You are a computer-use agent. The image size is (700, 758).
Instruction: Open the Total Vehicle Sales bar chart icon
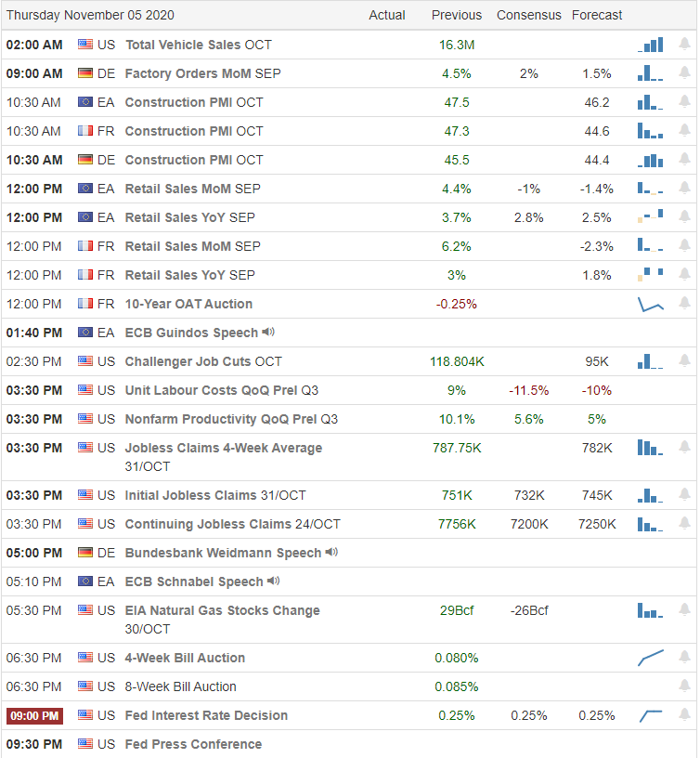tap(650, 45)
